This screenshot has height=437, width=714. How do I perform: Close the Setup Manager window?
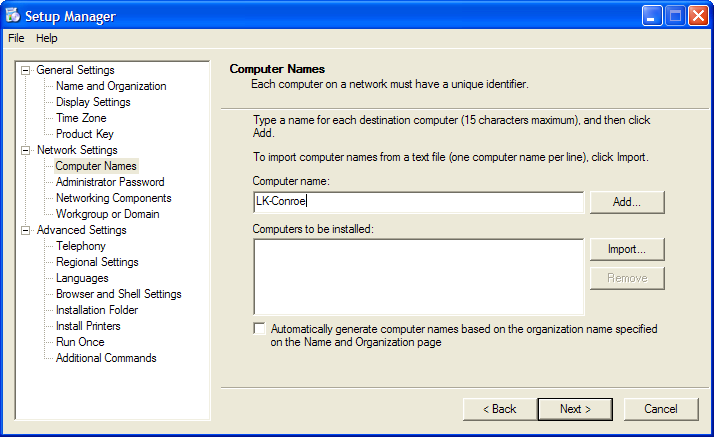click(x=699, y=16)
